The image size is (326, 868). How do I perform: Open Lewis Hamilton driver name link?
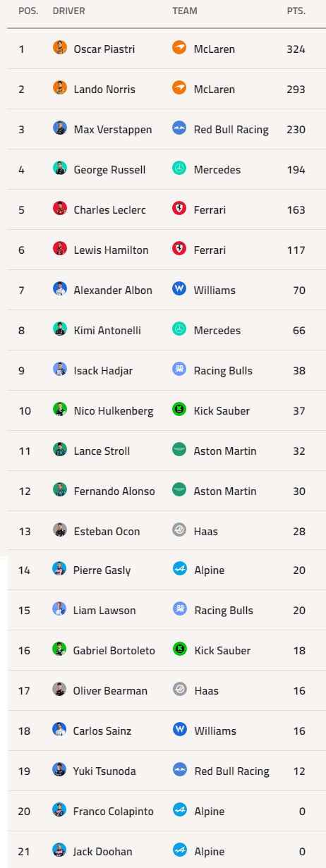[111, 250]
